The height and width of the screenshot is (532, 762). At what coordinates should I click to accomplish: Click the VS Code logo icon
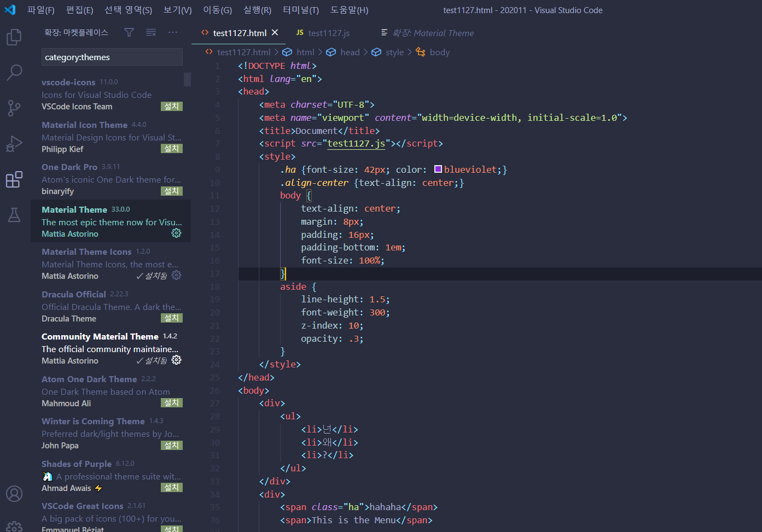(x=10, y=10)
